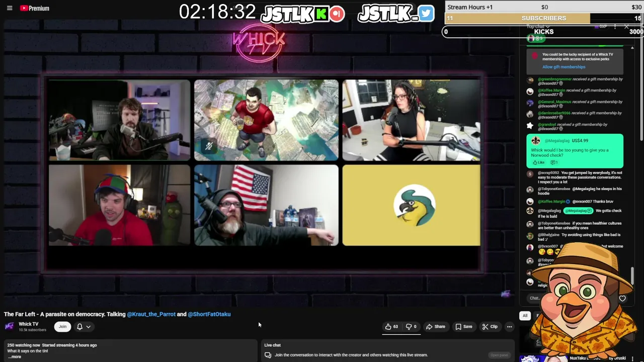Click the JSTLK Kick logo overlay
Image resolution: width=644 pixels, height=362 pixels.
pyautogui.click(x=321, y=14)
